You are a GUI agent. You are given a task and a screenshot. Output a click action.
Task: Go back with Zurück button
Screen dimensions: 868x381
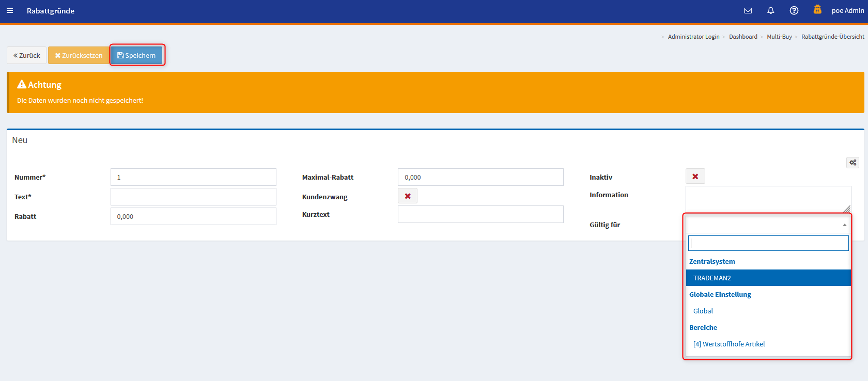point(27,55)
